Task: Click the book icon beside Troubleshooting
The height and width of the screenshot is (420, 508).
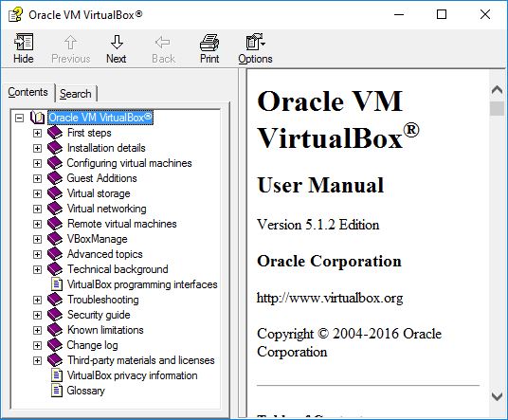Action: click(x=55, y=300)
